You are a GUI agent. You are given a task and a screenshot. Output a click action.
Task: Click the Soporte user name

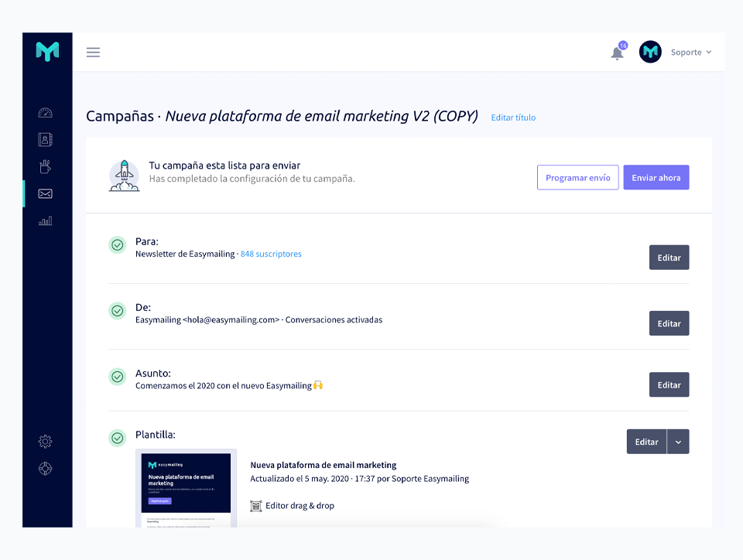point(687,52)
